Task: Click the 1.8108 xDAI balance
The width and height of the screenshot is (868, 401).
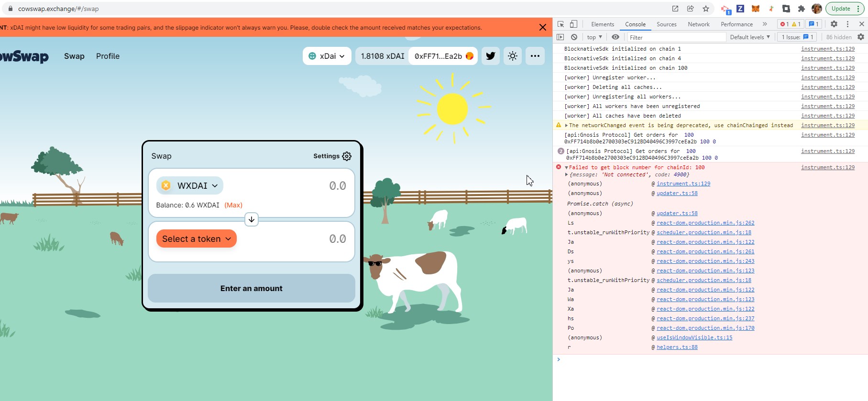Action: [x=383, y=56]
